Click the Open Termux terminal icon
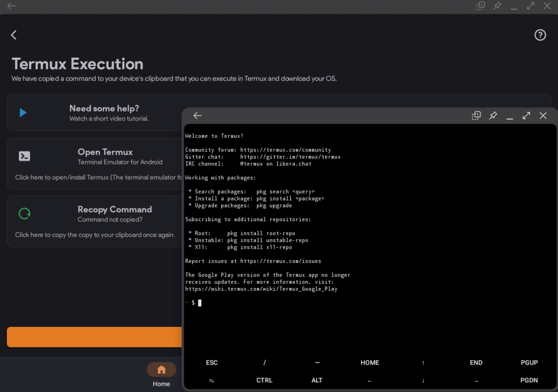 tap(24, 156)
